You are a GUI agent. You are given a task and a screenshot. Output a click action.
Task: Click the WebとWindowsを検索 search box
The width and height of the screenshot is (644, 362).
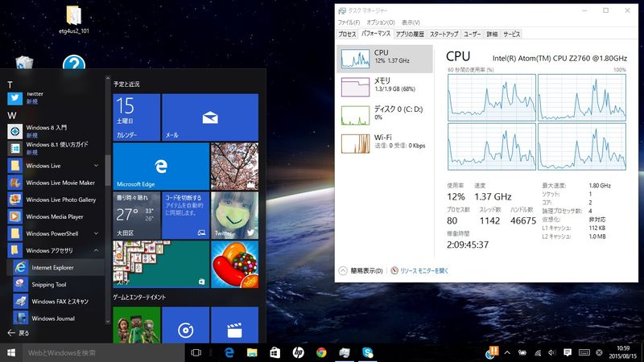point(102,352)
